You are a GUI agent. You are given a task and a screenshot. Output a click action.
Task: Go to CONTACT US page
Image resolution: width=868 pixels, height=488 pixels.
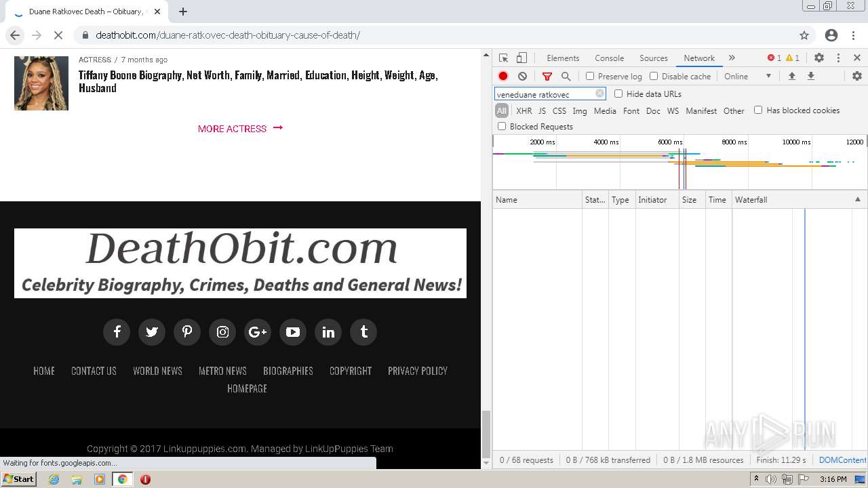tap(94, 371)
